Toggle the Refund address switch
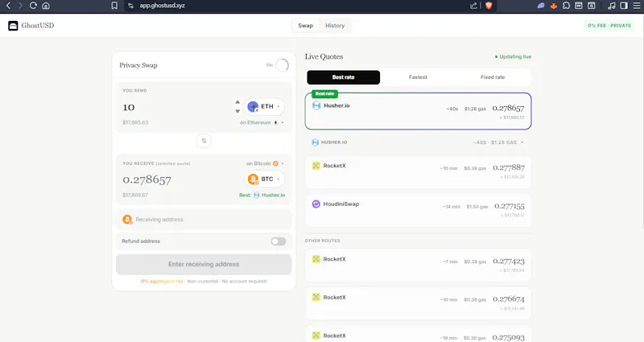The width and height of the screenshot is (644, 342). (x=278, y=241)
